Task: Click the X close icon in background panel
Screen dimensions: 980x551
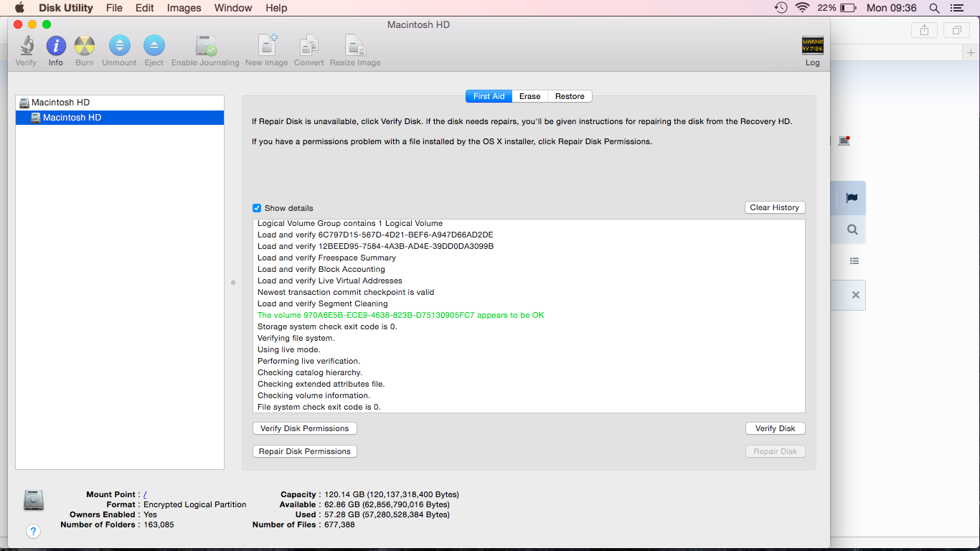Action: point(855,295)
